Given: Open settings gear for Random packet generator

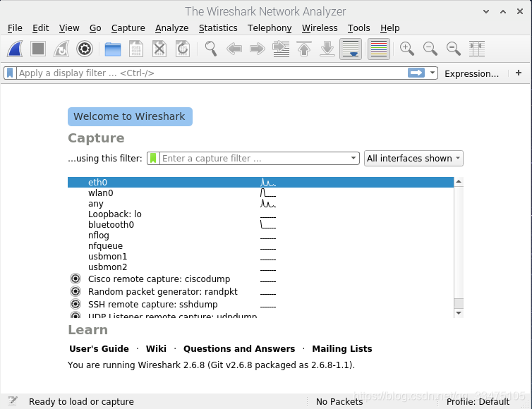Looking at the screenshot, I should 75,291.
